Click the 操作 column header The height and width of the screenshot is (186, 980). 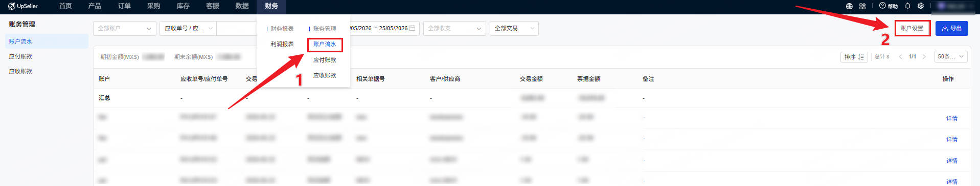click(948, 79)
